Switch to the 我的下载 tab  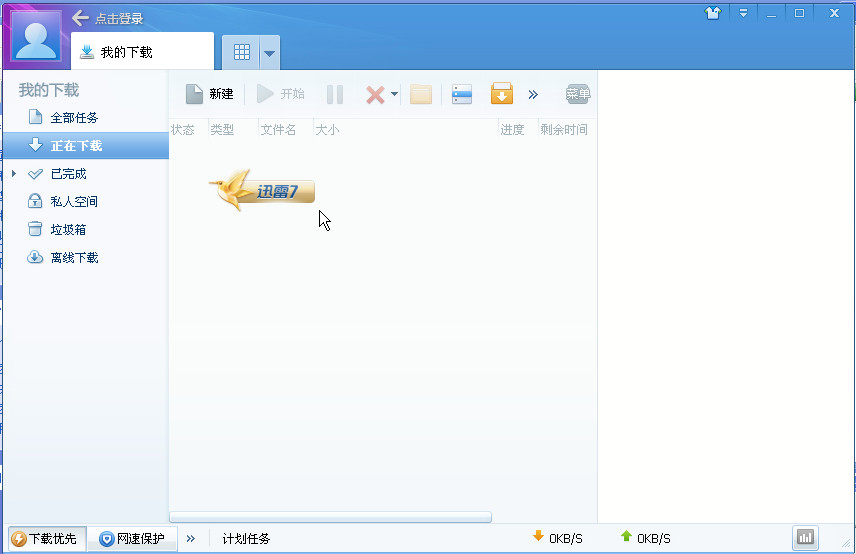click(142, 51)
